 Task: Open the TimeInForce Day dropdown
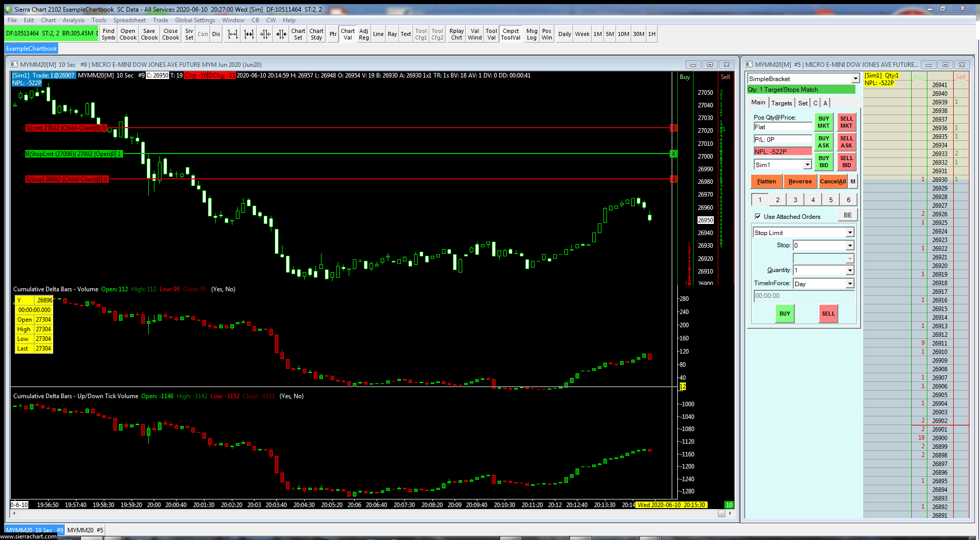(850, 284)
